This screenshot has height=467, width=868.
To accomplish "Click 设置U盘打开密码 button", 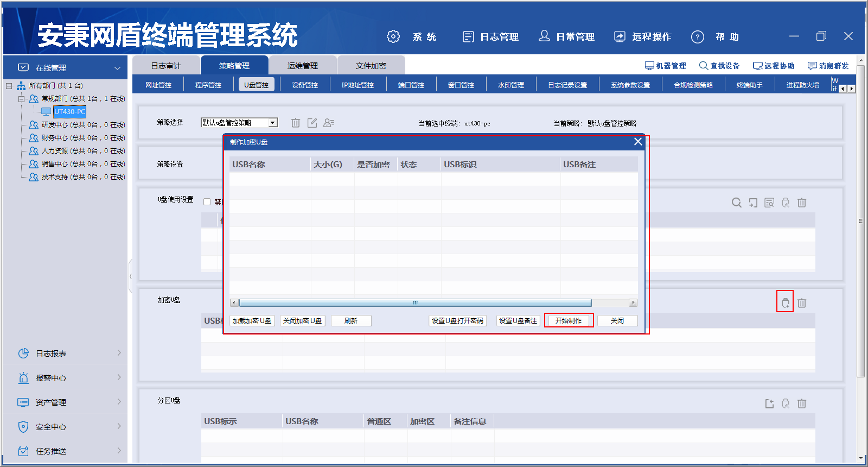I will point(457,321).
